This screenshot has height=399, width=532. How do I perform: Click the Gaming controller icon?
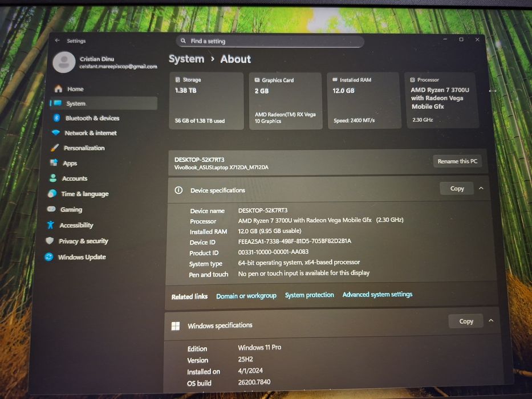coord(51,209)
